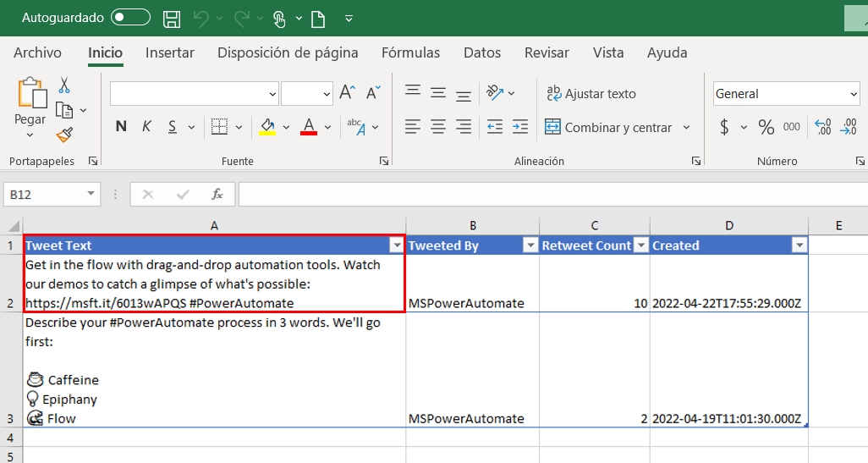Open the Quick Access Toolbar customize arrow

click(349, 19)
